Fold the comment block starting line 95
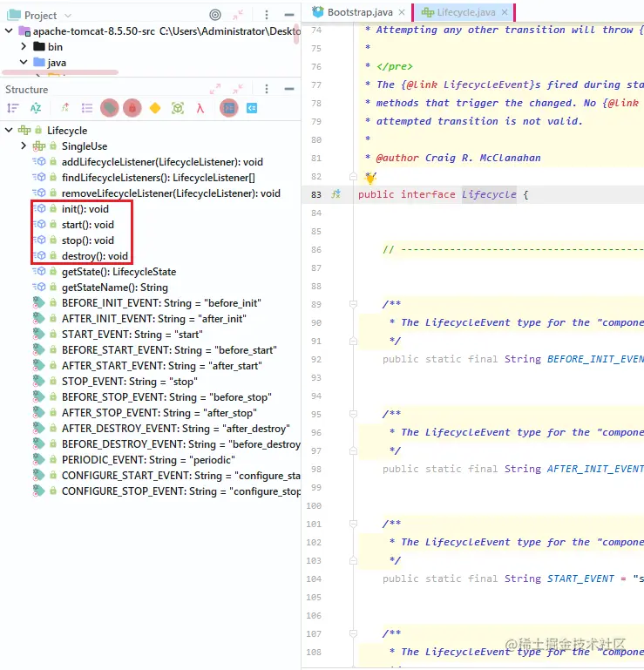Image resolution: width=644 pixels, height=670 pixels. [x=353, y=414]
